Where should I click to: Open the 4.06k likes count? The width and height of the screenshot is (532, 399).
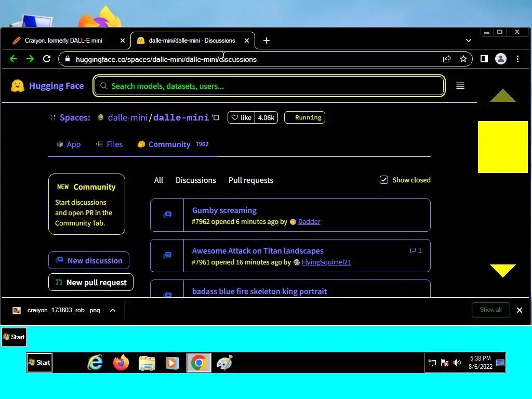click(266, 117)
